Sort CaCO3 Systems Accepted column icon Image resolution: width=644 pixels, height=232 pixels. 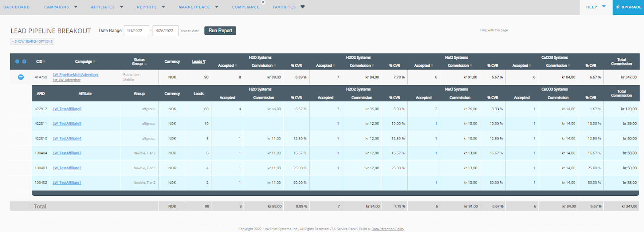[530, 66]
